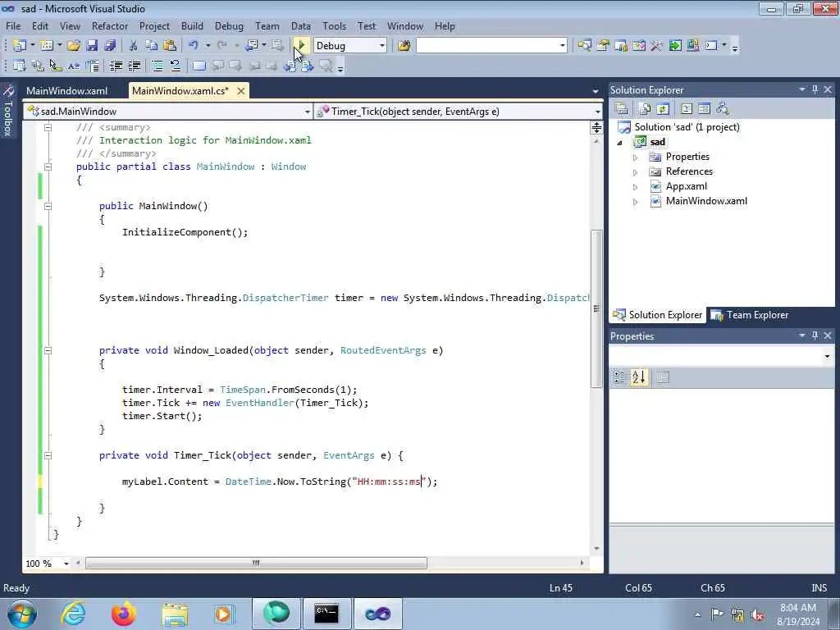
Task: Open the Windows Start button
Action: coord(22,614)
